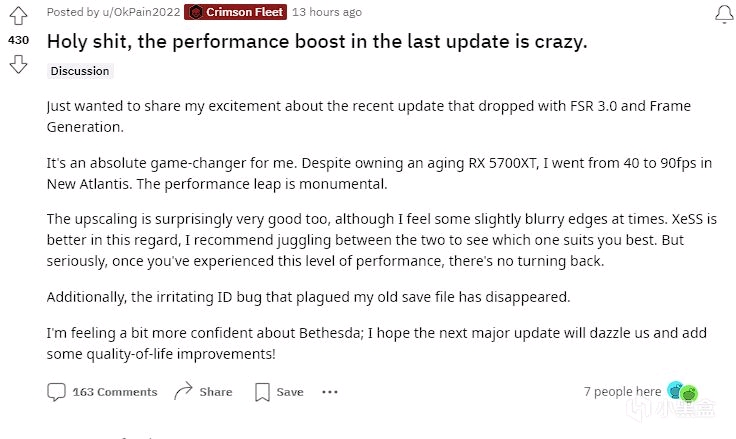The width and height of the screenshot is (736, 439).
Task: Toggle the notification bell for this post
Action: pos(724,14)
